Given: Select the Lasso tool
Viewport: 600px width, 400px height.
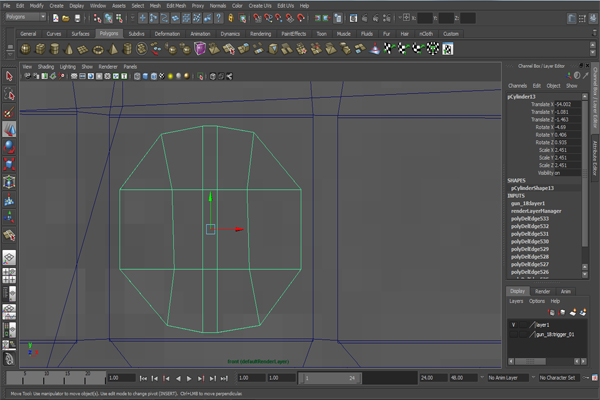Looking at the screenshot, I should (9, 94).
